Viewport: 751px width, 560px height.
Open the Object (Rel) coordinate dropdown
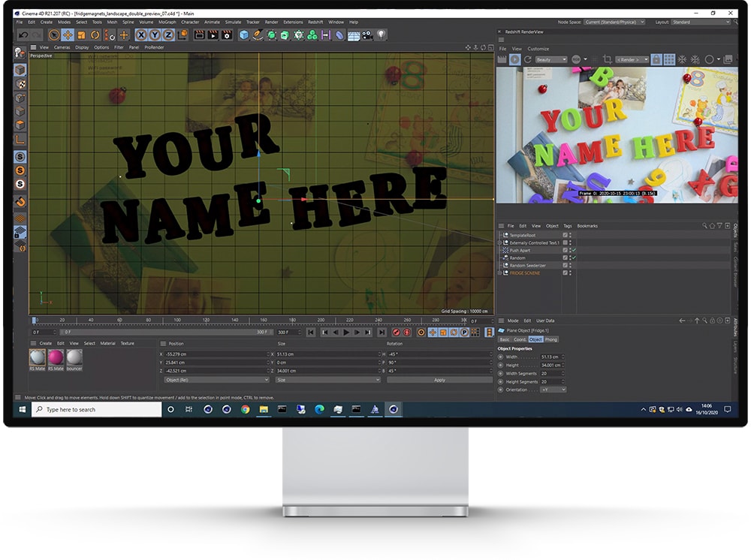point(216,380)
